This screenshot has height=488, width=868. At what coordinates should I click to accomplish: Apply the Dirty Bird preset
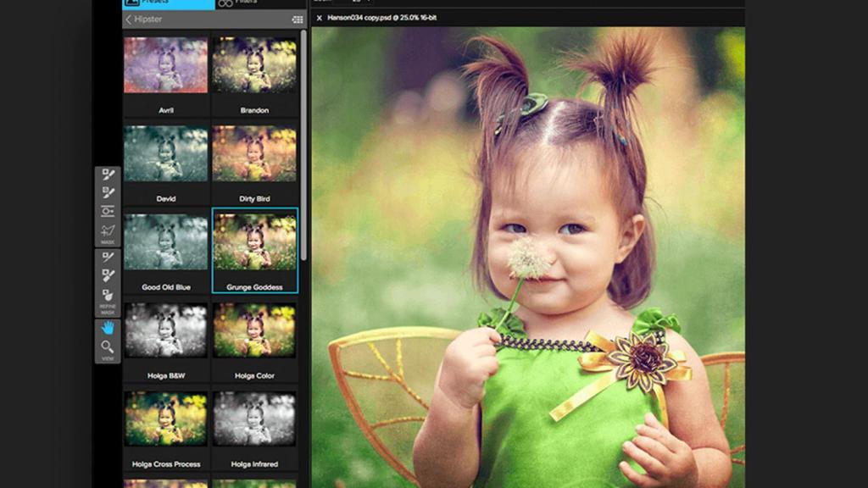254,153
